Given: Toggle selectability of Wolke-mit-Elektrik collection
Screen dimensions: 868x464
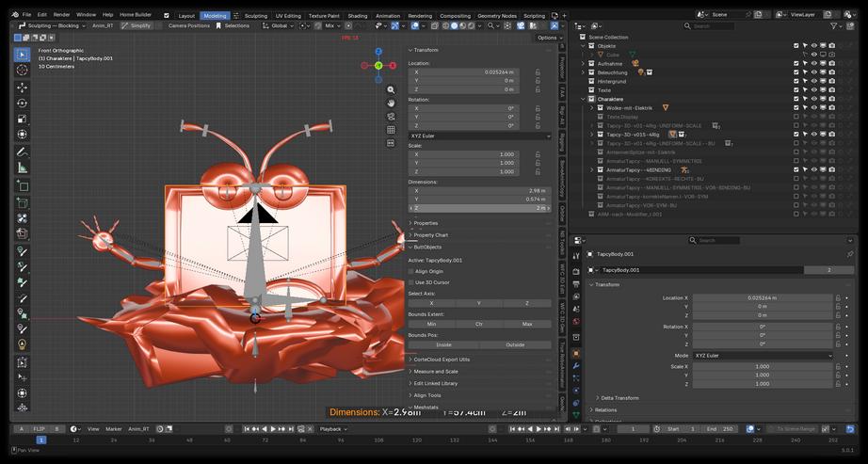Looking at the screenshot, I should click(x=806, y=108).
